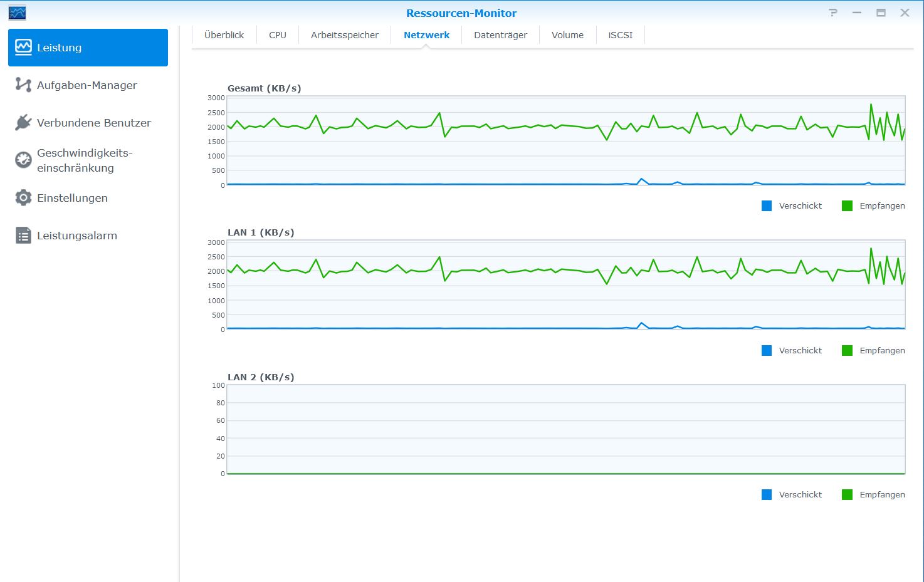Click the Empfangen label under LAN 1 chart
Image resolution: width=924 pixels, height=582 pixels.
tap(882, 350)
